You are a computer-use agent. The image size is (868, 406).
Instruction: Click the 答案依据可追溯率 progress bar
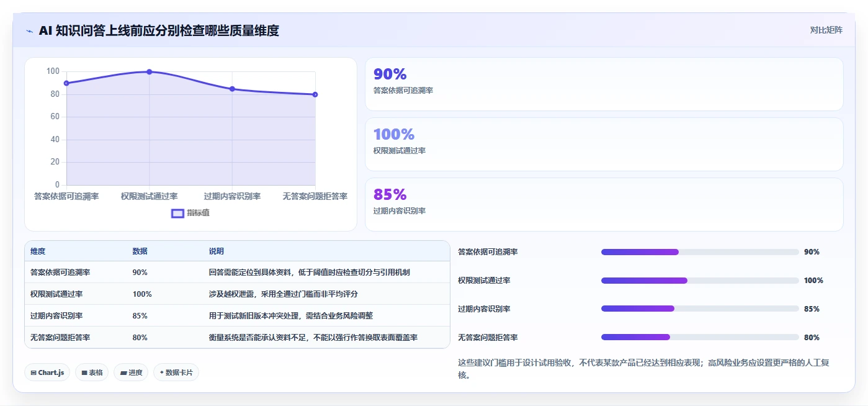pyautogui.click(x=700, y=252)
